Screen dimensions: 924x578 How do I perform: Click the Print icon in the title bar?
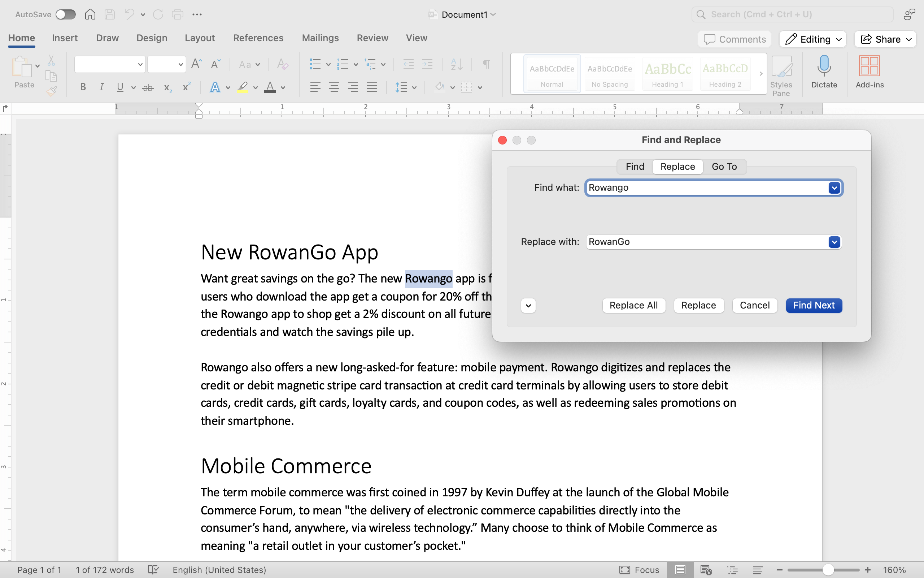pos(178,14)
